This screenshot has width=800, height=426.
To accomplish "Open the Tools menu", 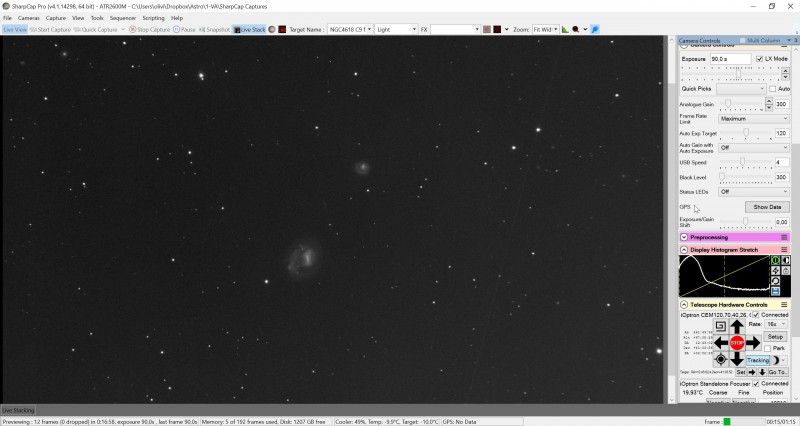I will 97,18.
